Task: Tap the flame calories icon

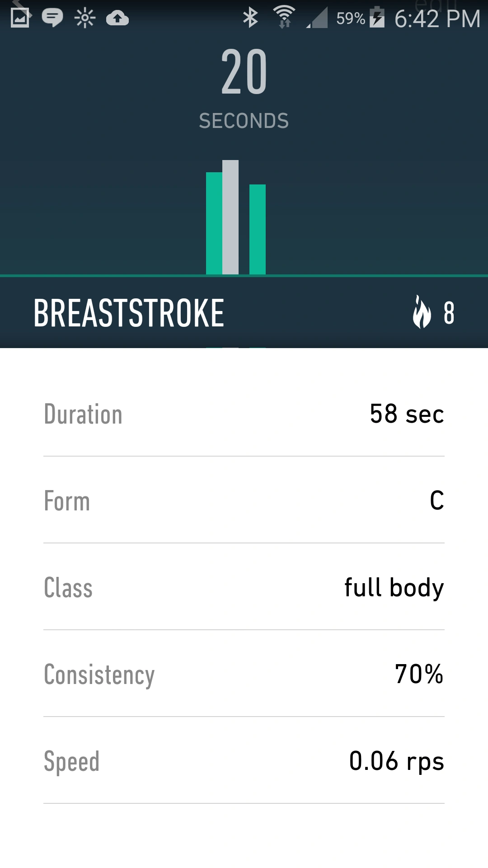Action: [x=422, y=312]
